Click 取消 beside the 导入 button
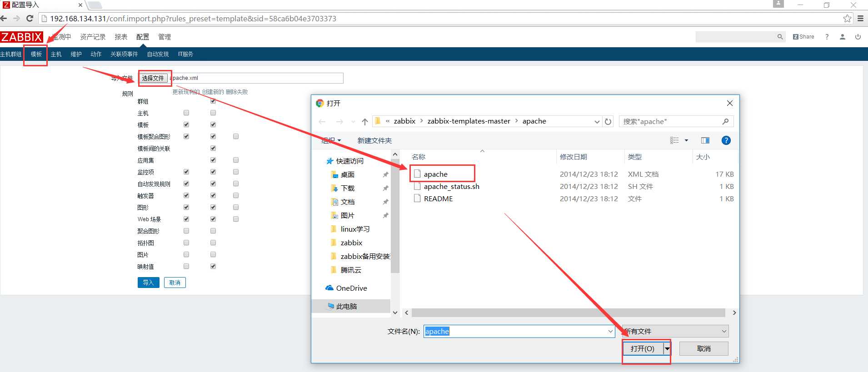This screenshot has width=868, height=372. coord(175,283)
